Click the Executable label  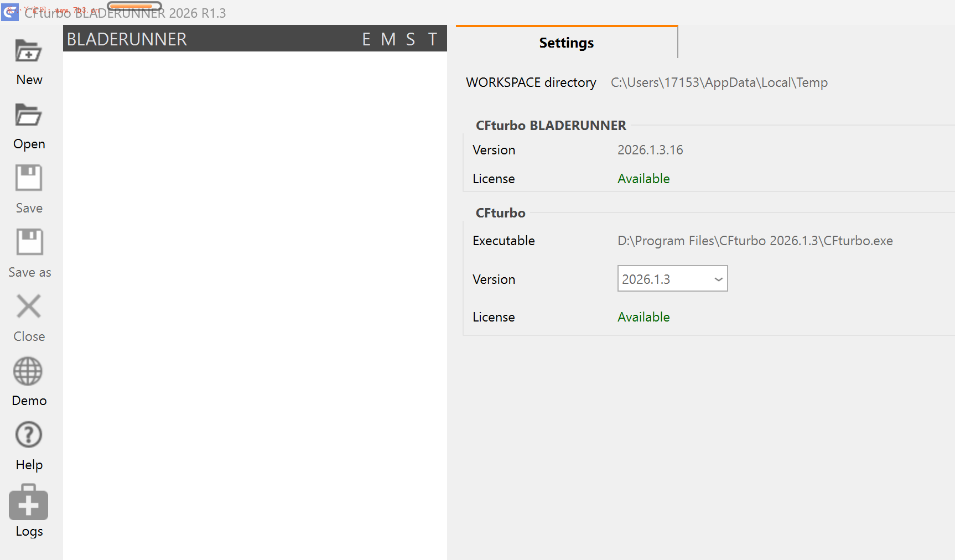tap(504, 241)
